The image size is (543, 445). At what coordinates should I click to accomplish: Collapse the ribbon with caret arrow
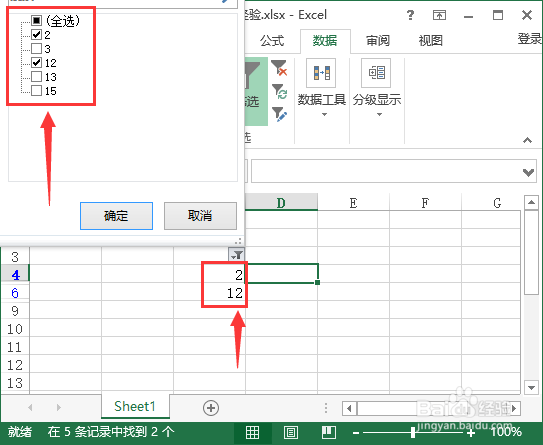pos(527,140)
